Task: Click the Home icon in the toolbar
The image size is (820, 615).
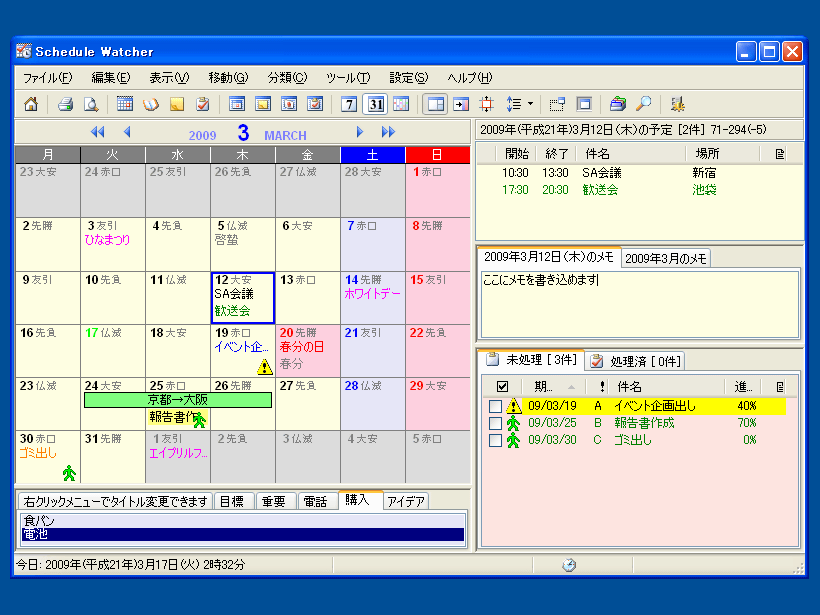Action: point(31,104)
